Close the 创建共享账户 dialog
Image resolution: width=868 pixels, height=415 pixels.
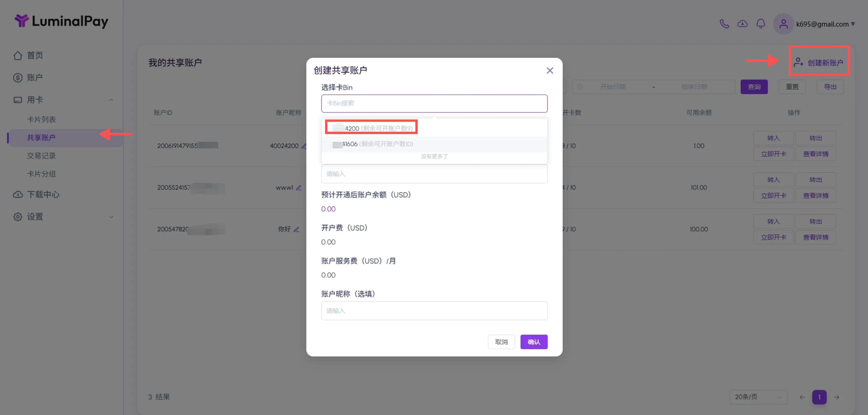pos(550,71)
